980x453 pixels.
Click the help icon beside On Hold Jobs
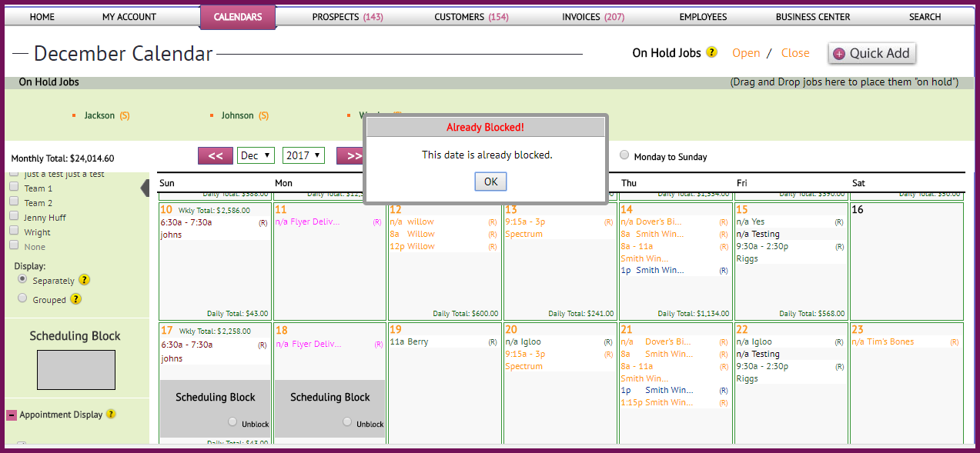711,52
